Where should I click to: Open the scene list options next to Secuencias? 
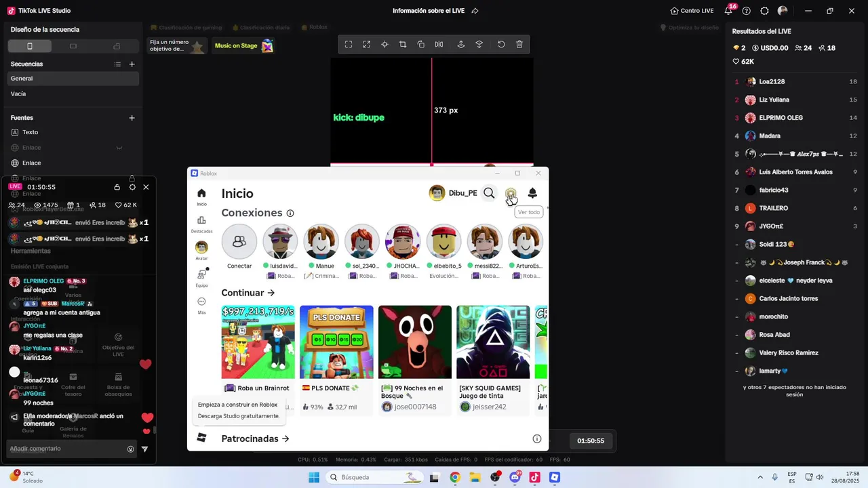pyautogui.click(x=117, y=64)
